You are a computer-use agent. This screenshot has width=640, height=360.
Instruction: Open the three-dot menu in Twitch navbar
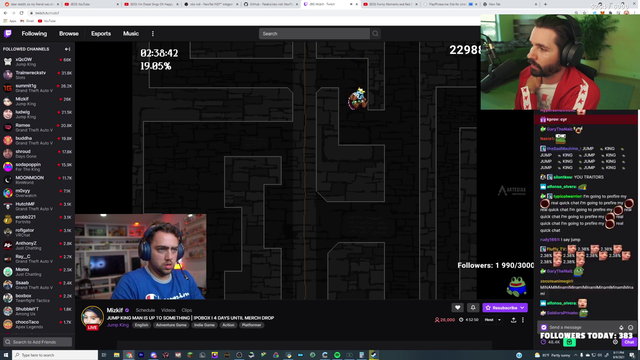tap(153, 33)
